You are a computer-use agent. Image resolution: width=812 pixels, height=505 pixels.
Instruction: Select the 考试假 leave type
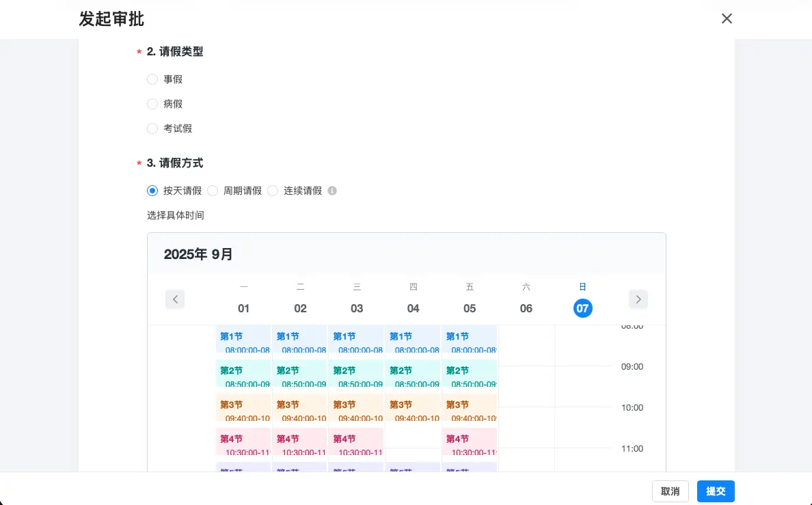(152, 128)
